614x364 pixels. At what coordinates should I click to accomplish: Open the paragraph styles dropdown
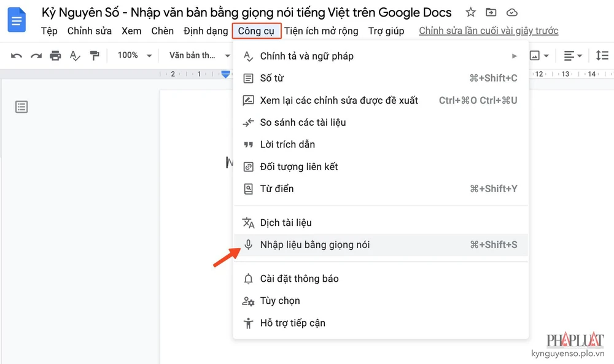pos(196,55)
